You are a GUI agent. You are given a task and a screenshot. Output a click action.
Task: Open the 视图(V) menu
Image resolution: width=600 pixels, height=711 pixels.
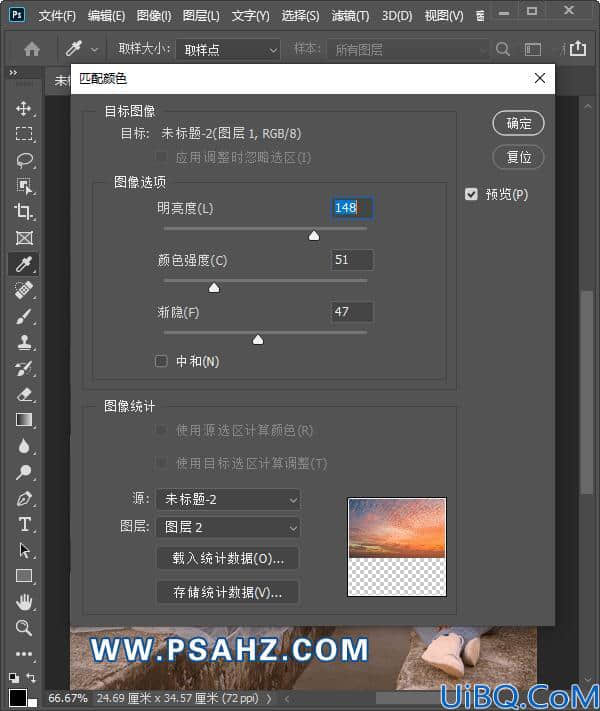(x=444, y=16)
